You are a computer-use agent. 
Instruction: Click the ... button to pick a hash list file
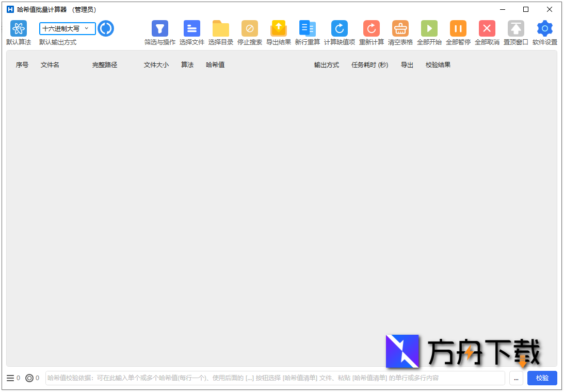516,378
